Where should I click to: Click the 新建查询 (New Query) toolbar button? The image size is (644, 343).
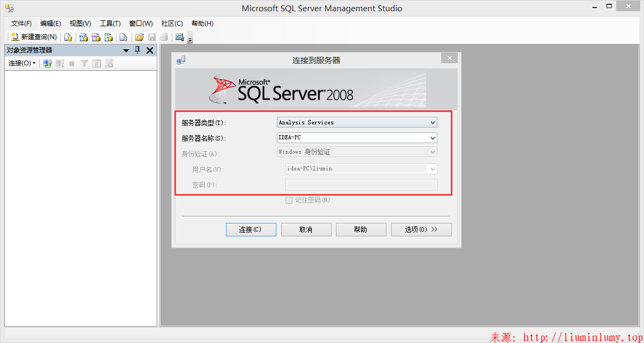click(x=34, y=37)
